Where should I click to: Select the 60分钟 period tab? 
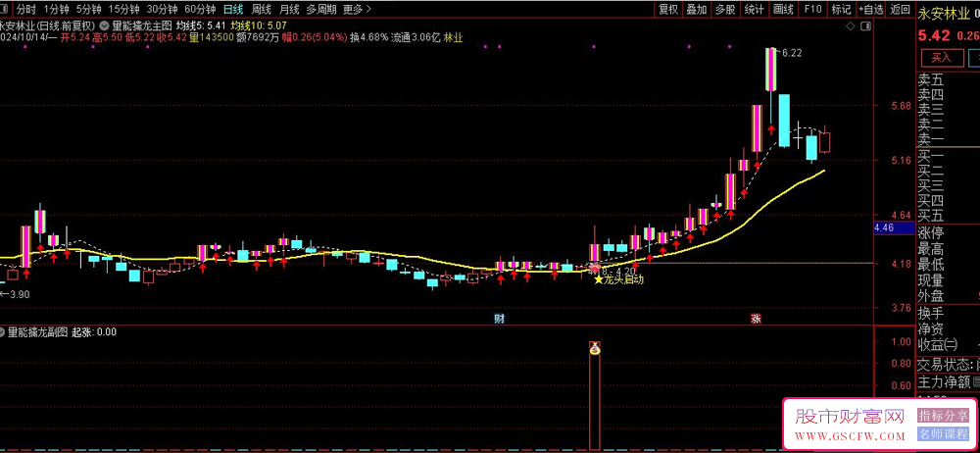[x=200, y=10]
